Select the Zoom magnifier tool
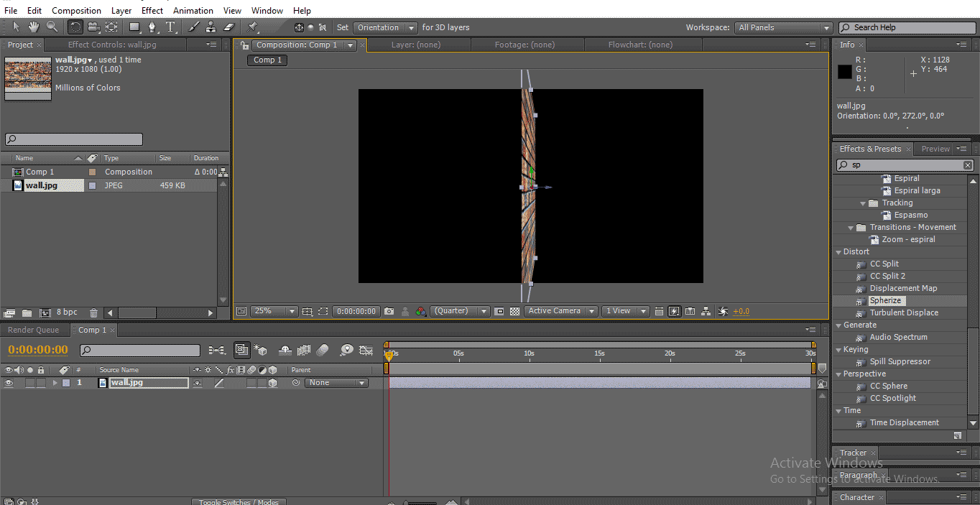This screenshot has height=505, width=980. [x=52, y=27]
